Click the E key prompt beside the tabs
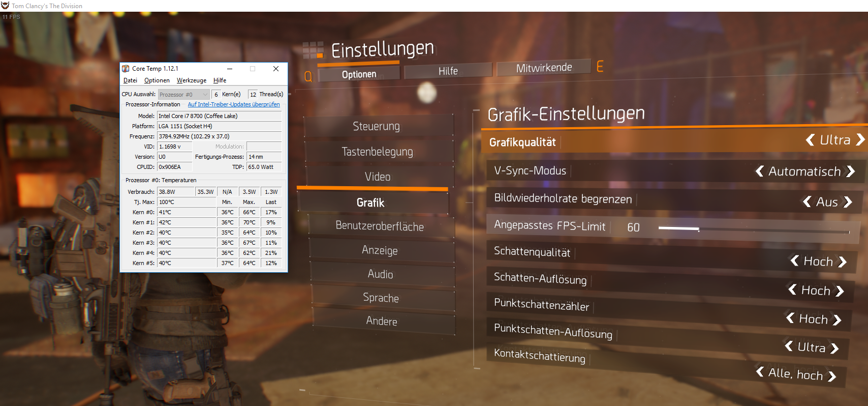This screenshot has height=406, width=868. click(x=600, y=66)
